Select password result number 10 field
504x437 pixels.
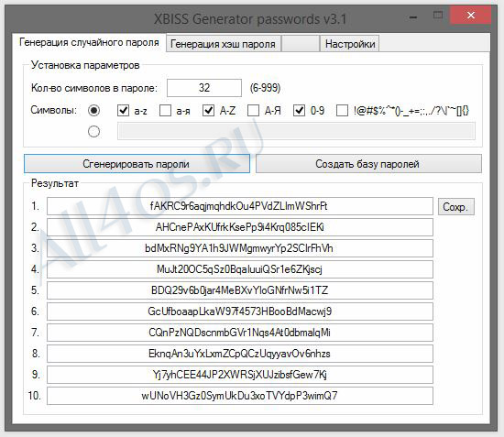click(240, 396)
